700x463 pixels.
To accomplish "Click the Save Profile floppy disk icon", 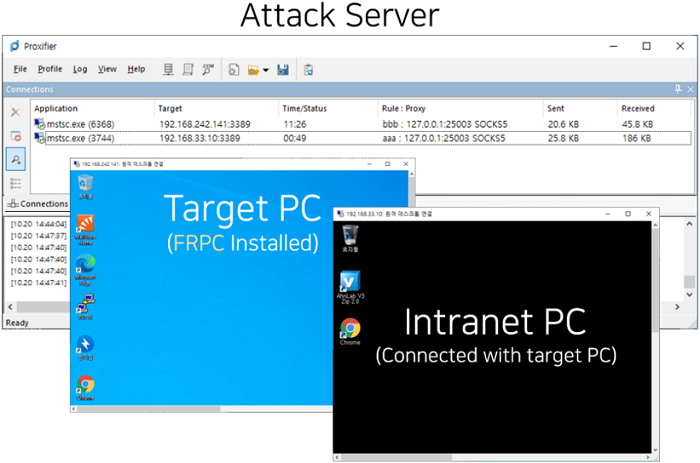I will [283, 70].
